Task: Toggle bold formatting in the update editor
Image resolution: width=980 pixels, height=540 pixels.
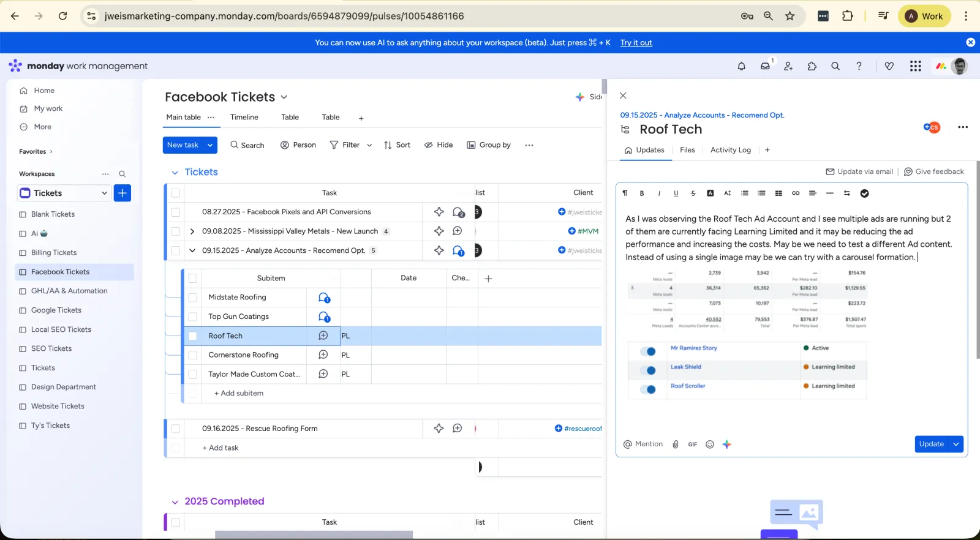Action: pyautogui.click(x=642, y=193)
